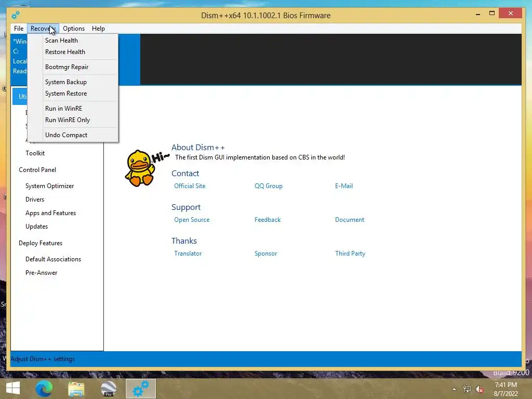Screen dimensions: 532x399
Task: Minimize the Dism++ window
Action: pos(478,14)
